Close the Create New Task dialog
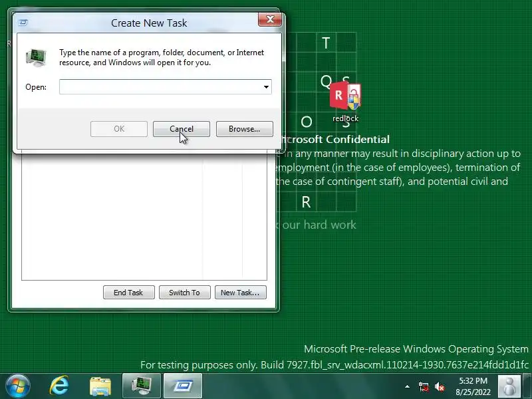532x399 pixels. coord(270,19)
